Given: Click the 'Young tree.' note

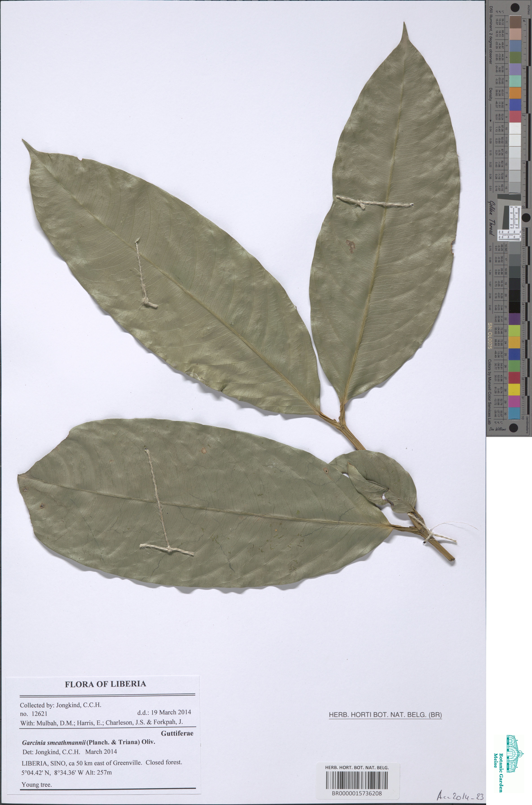Looking at the screenshot, I should pyautogui.click(x=37, y=785).
